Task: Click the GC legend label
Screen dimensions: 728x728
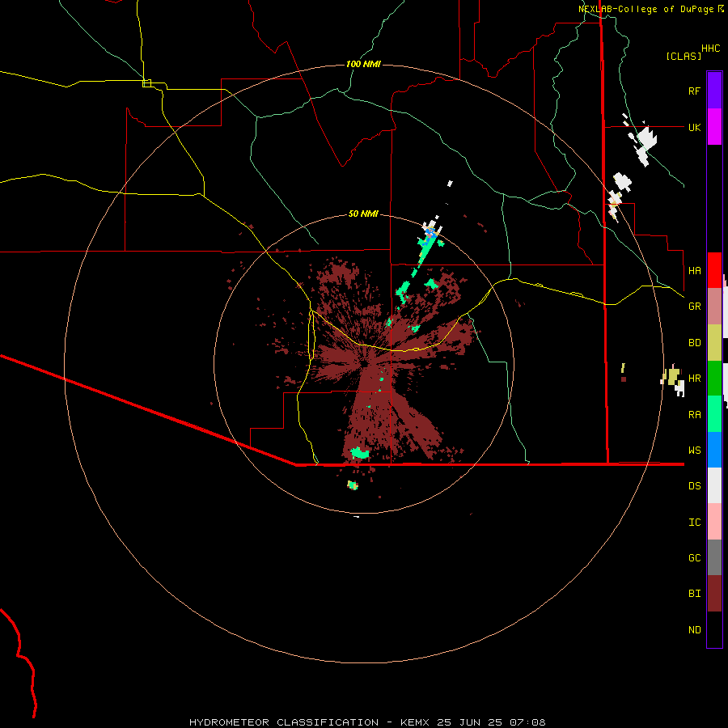Action: coord(694,558)
